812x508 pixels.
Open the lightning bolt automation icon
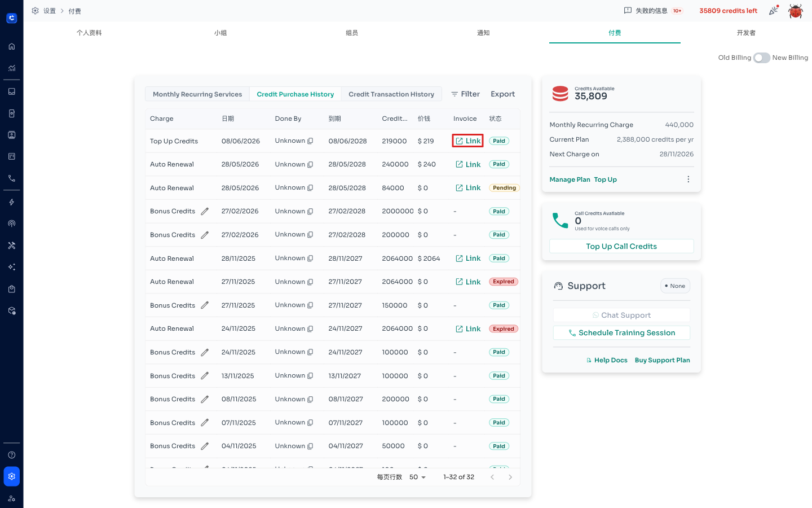tap(11, 202)
